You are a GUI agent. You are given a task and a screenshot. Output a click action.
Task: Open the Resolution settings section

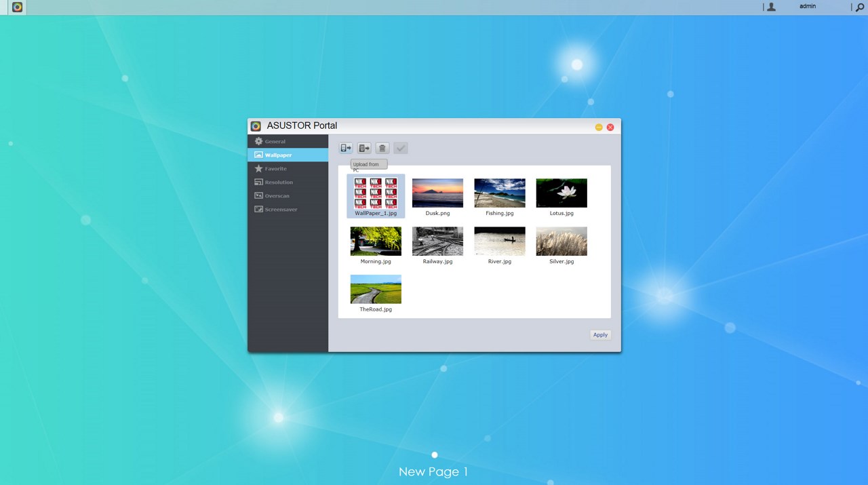click(x=288, y=182)
